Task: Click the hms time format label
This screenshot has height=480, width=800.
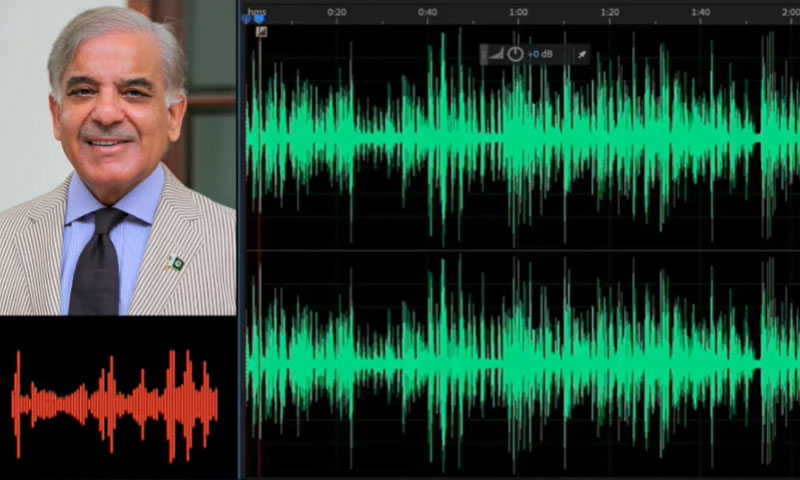Action: point(257,10)
